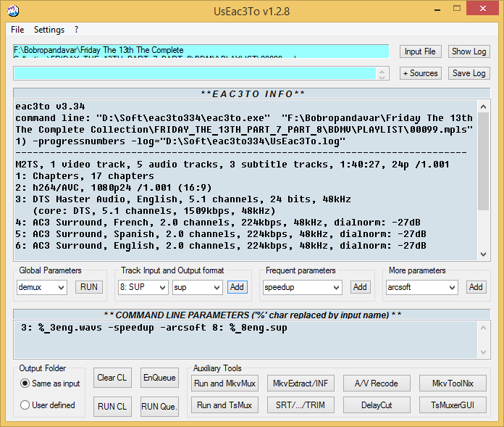Click Add next to speedup dropdown

click(360, 287)
